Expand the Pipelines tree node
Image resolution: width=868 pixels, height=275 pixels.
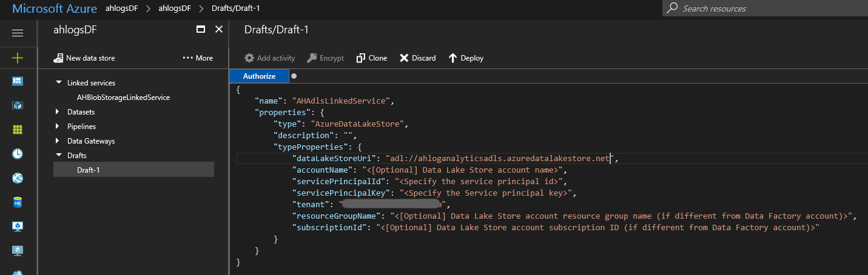[58, 127]
